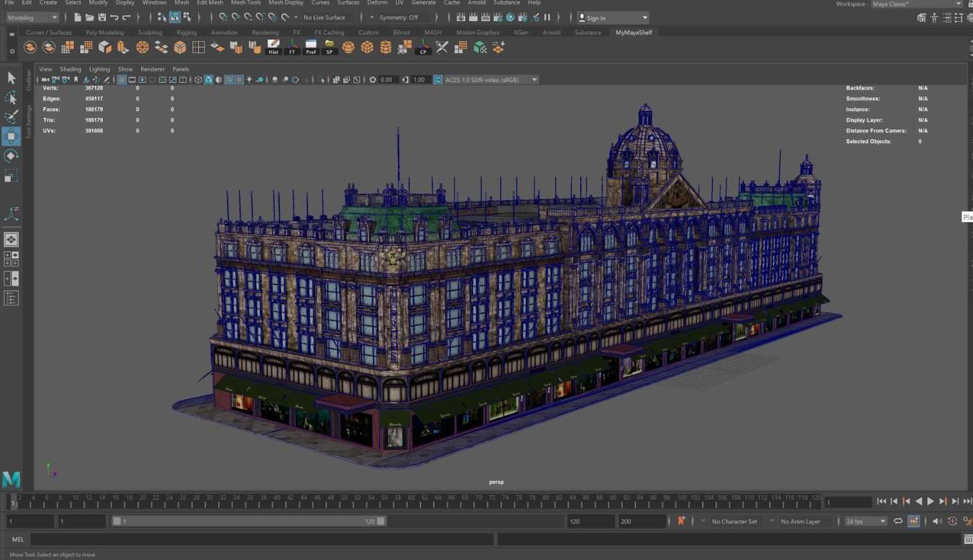973x560 pixels.
Task: Click the FT shelf icon
Action: [x=292, y=47]
